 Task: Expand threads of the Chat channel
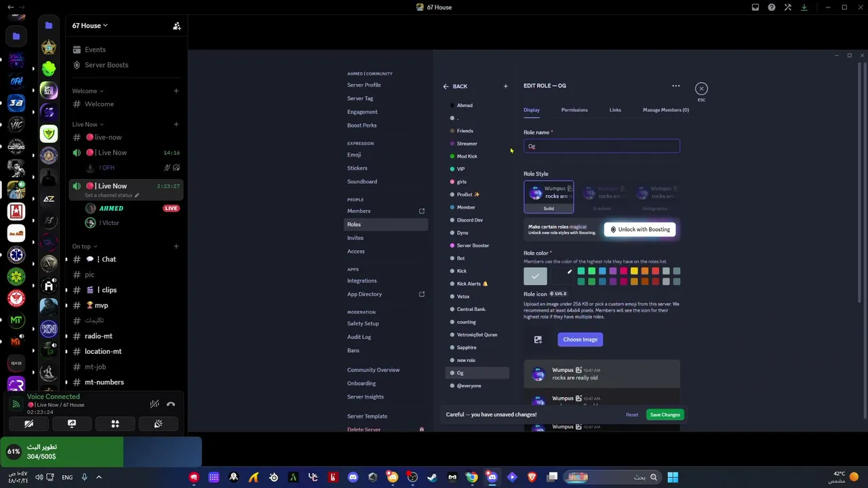pos(66,260)
